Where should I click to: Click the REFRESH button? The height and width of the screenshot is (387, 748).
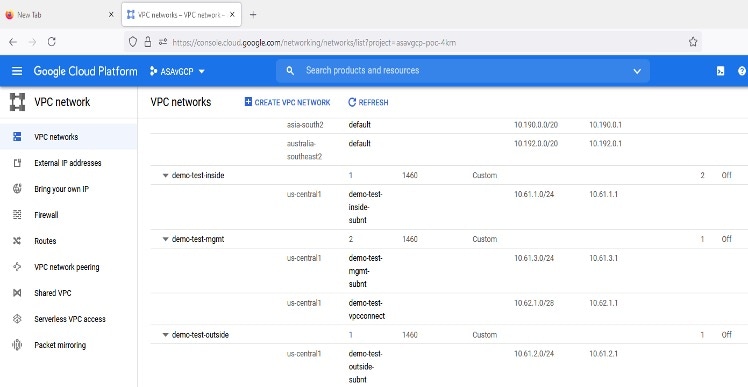point(368,102)
